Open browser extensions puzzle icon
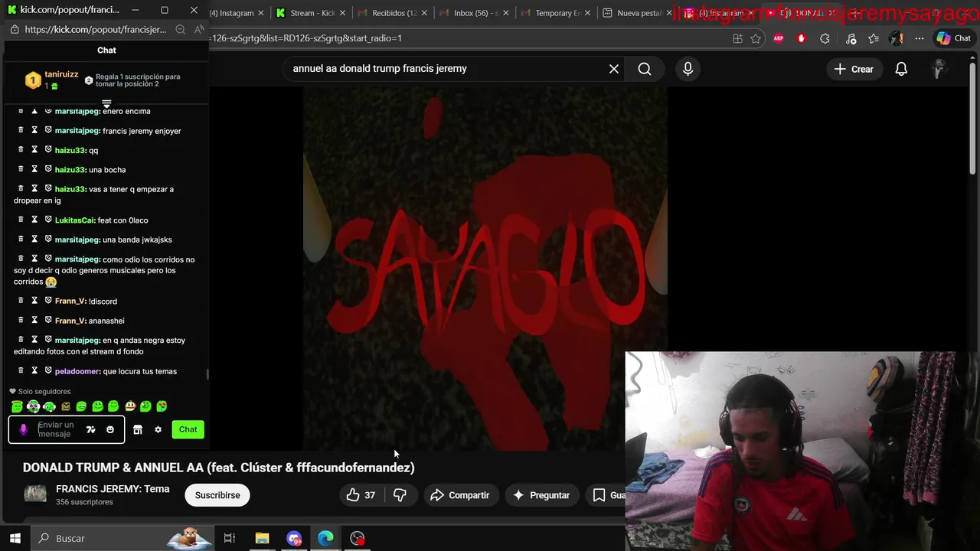Viewport: 980px width, 551px height. pyautogui.click(x=825, y=38)
